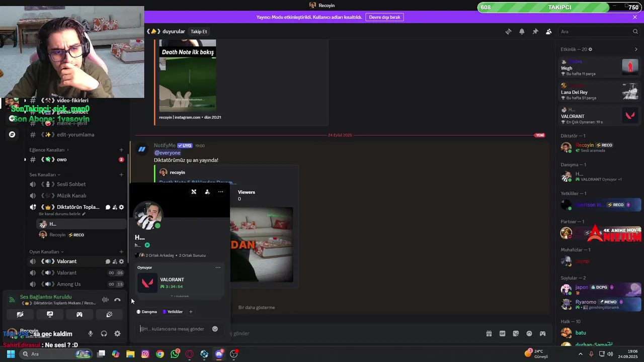Click Bir daha gösterme link
This screenshot has height=362, width=644.
257,307
